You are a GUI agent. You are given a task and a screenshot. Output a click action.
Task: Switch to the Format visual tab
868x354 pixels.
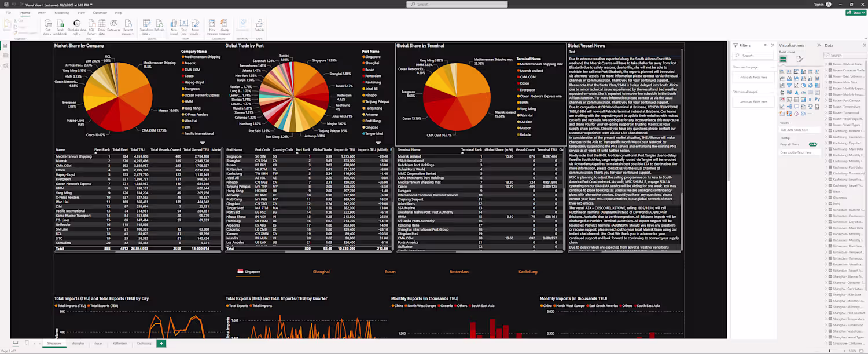click(800, 59)
